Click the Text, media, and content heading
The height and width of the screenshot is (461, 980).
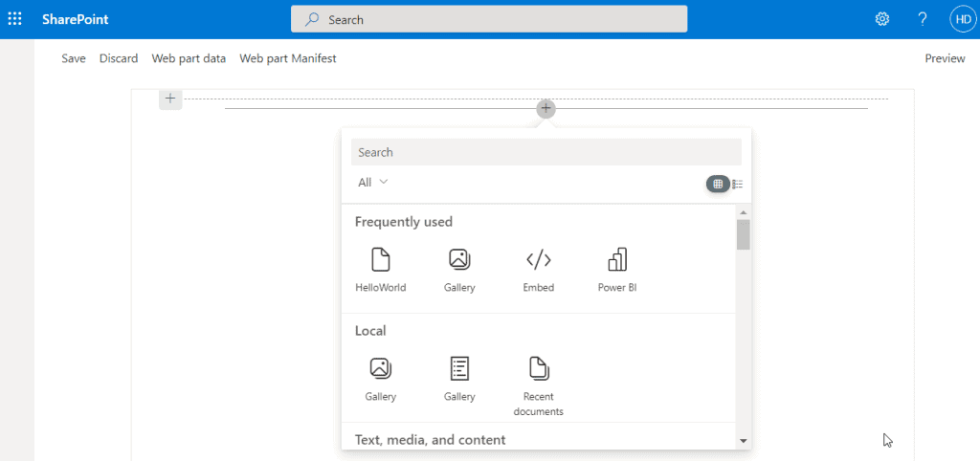pyautogui.click(x=430, y=440)
